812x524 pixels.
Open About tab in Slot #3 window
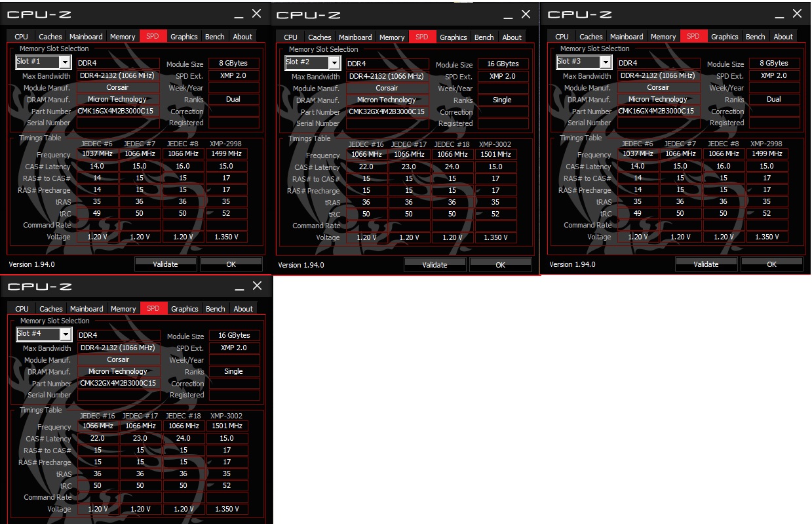pos(783,37)
